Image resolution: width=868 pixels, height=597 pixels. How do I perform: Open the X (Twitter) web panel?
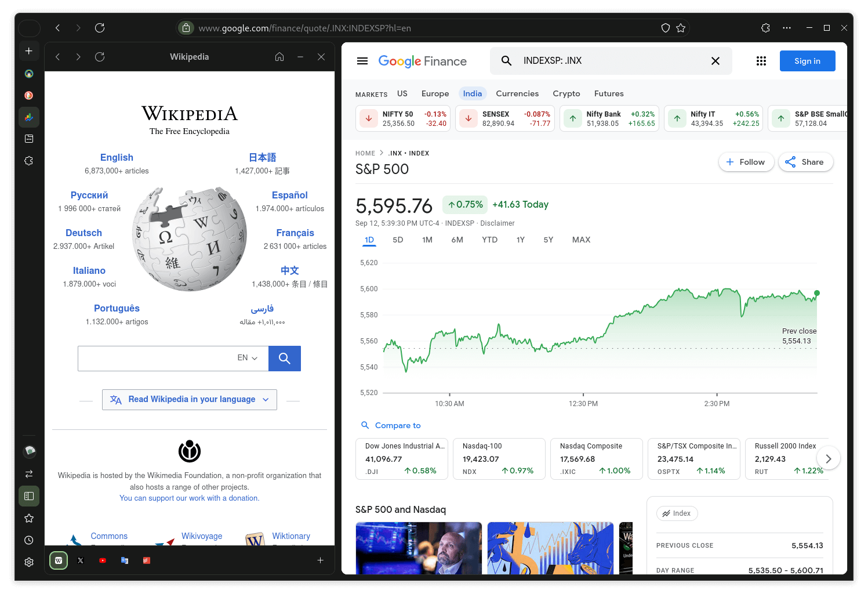pyautogui.click(x=81, y=560)
